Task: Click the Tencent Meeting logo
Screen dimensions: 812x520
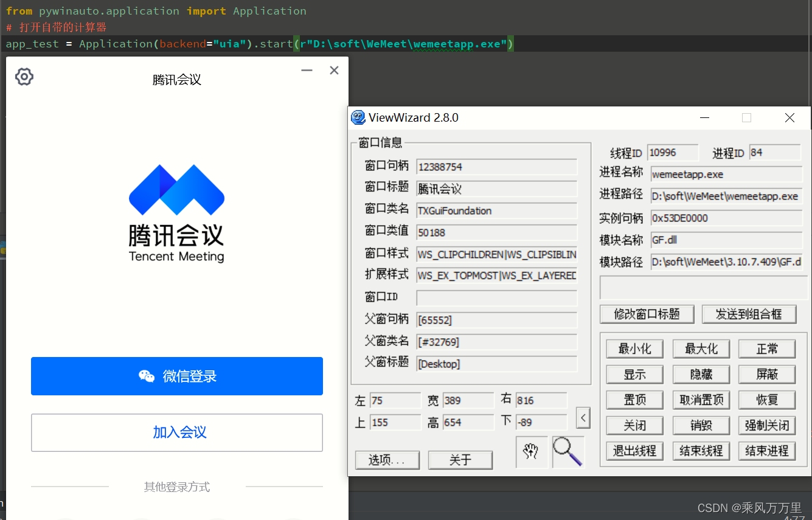Action: 176,213
